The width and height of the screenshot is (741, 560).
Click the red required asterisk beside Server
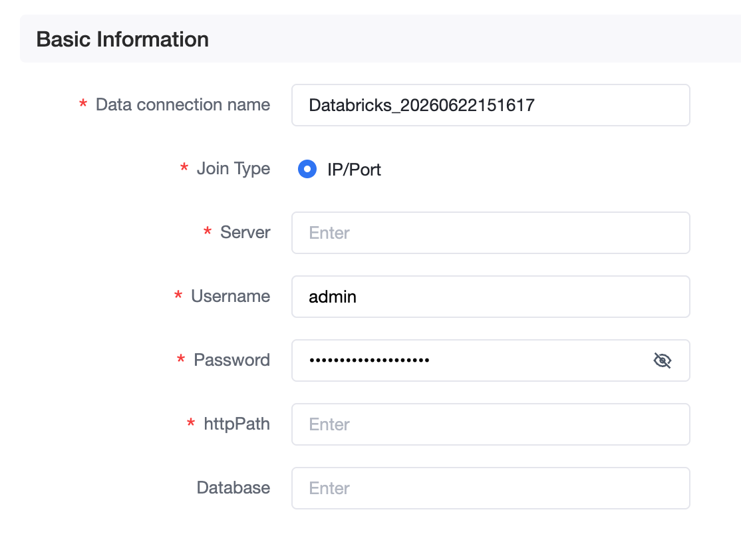pyautogui.click(x=207, y=231)
